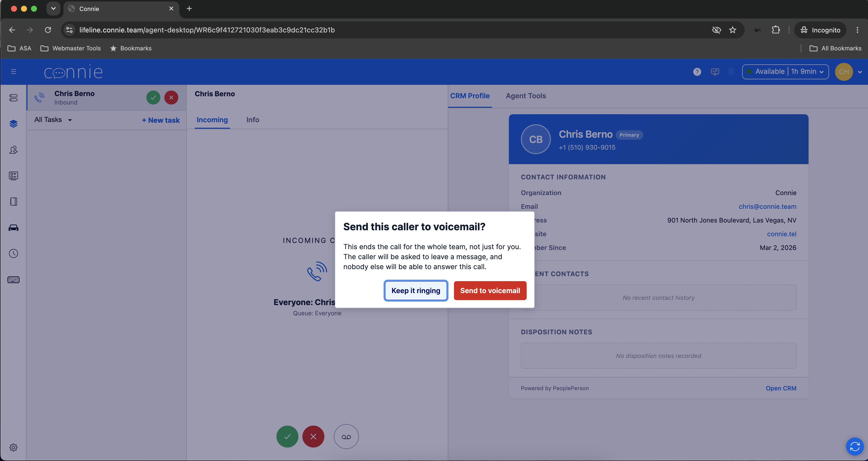Reject call with bottom red X
The image size is (868, 461).
click(x=313, y=437)
